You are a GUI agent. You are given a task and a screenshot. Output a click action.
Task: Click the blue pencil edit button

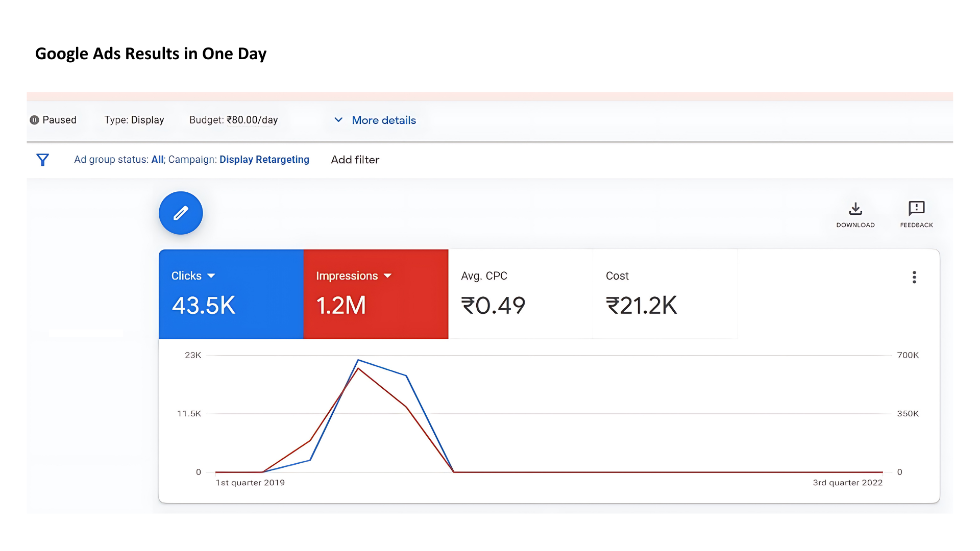click(181, 213)
